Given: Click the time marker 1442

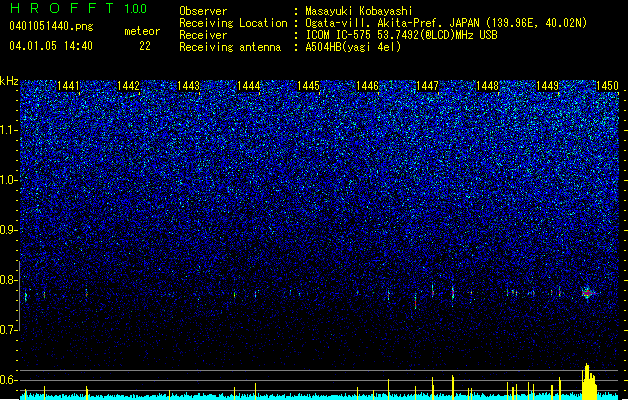Looking at the screenshot, I should (128, 86).
